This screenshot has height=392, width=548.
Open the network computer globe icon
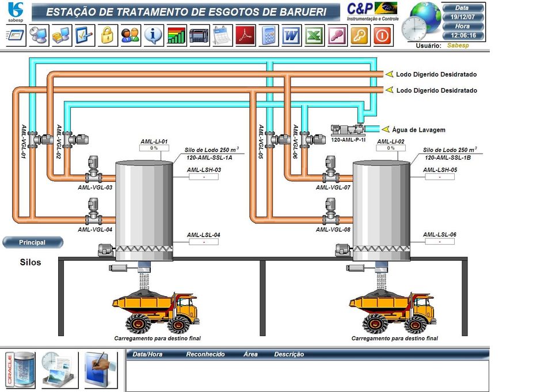click(39, 36)
